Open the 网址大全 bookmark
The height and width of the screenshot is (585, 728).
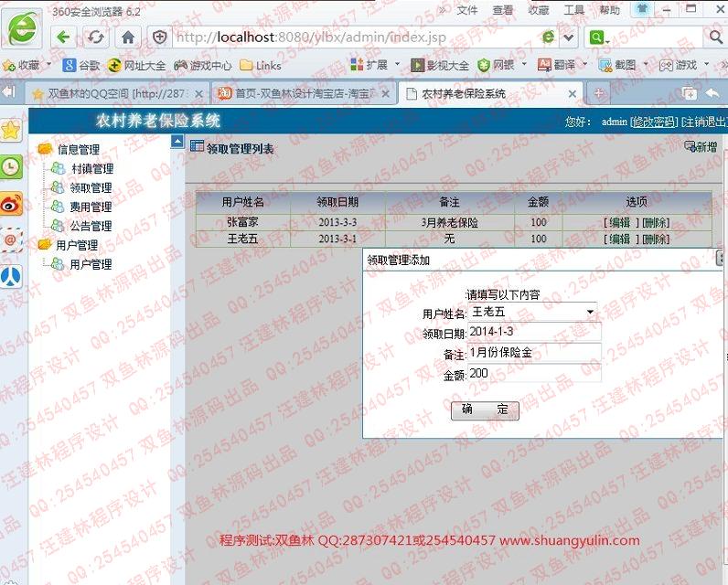point(136,66)
